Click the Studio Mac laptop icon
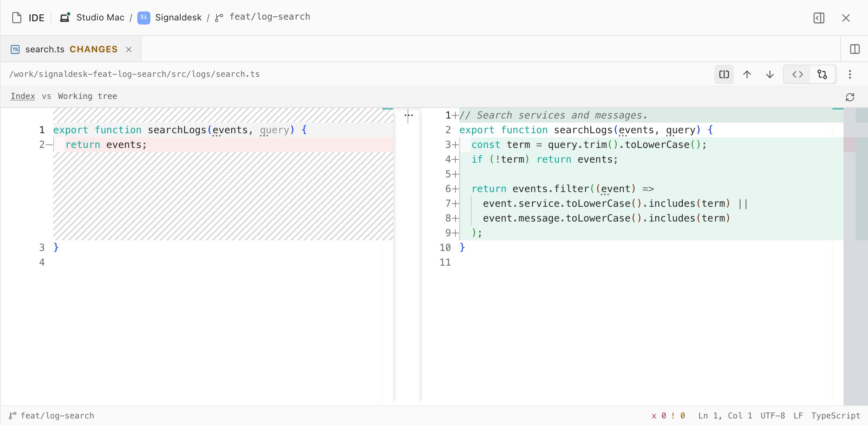 tap(65, 17)
